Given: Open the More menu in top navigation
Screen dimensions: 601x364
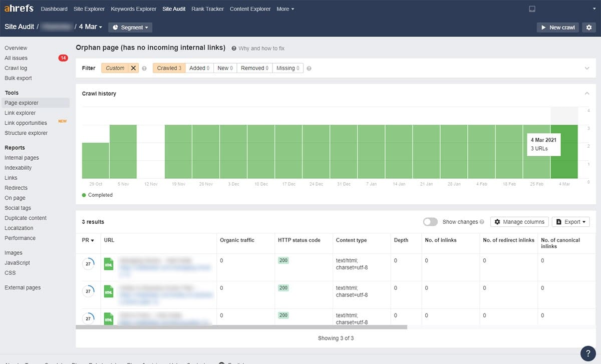Looking at the screenshot, I should coord(285,9).
